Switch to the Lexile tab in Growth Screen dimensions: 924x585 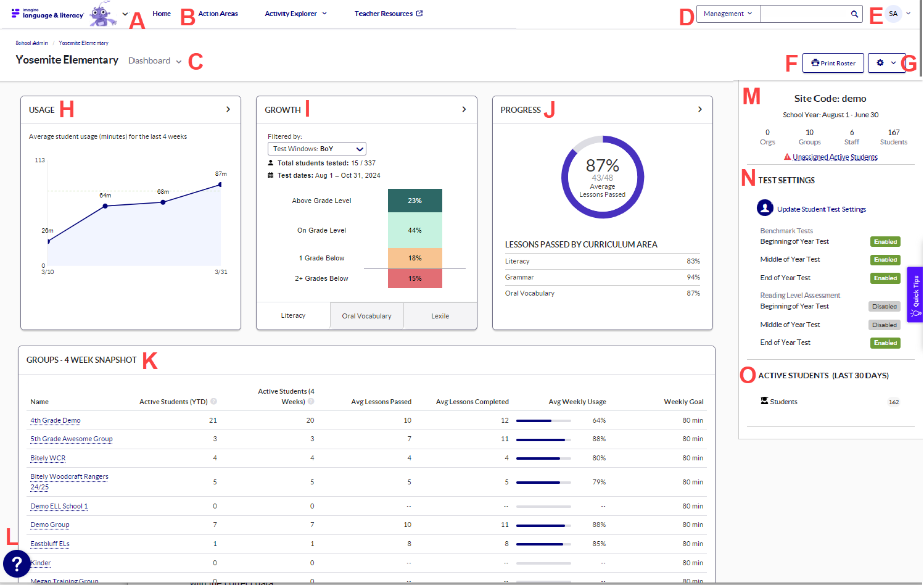click(439, 315)
